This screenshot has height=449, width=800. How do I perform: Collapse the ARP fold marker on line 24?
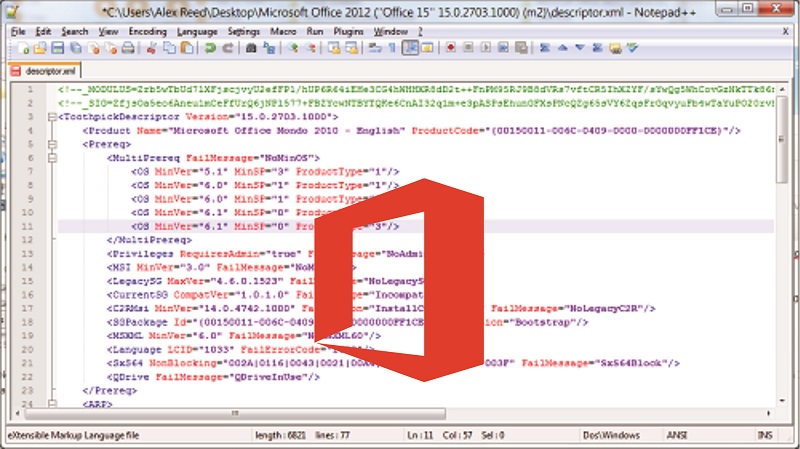point(52,404)
